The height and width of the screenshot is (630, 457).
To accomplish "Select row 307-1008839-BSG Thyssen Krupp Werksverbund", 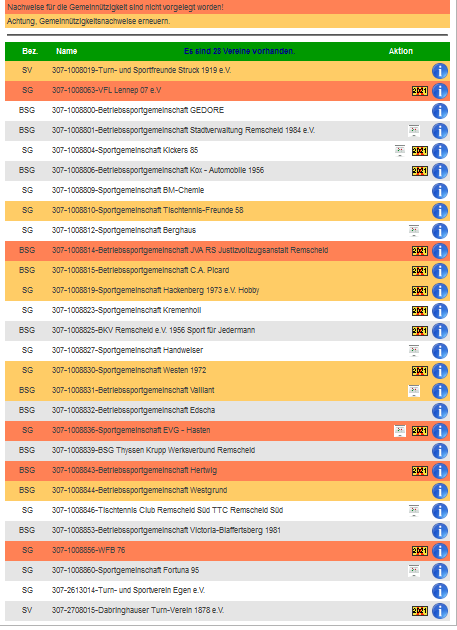I will 227,451.
